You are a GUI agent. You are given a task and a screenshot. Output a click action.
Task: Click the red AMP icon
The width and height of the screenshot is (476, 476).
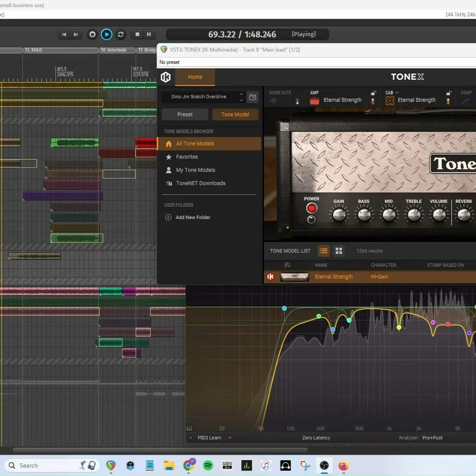(x=315, y=101)
